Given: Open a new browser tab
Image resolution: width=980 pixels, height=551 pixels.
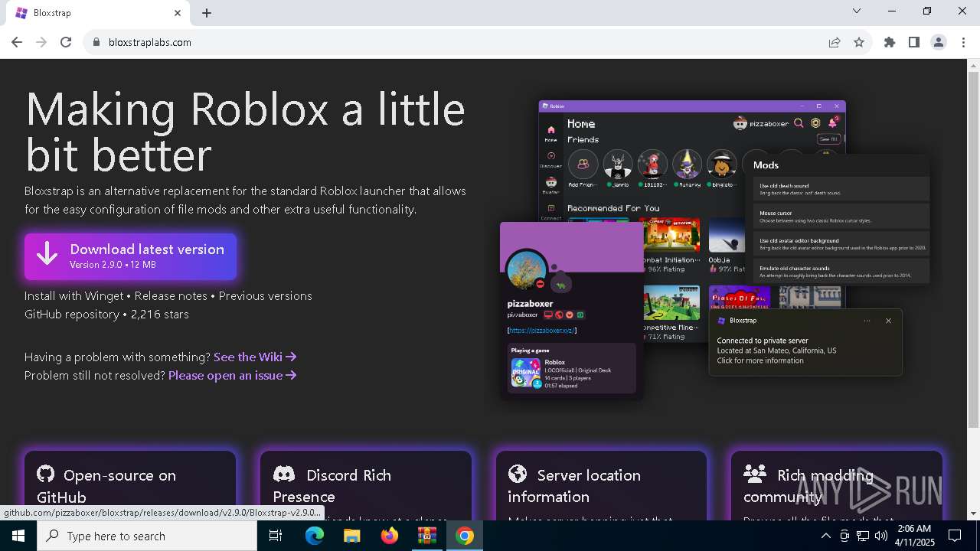Looking at the screenshot, I should tap(207, 13).
